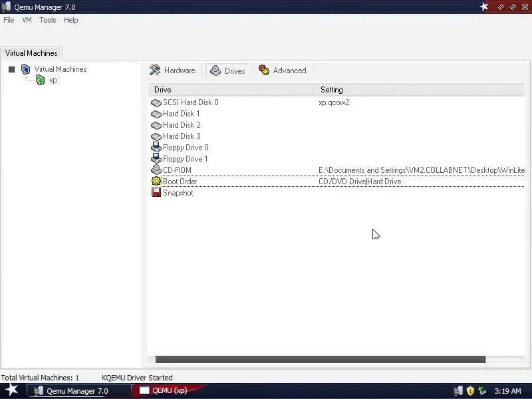This screenshot has width=532, height=399.
Task: Select the Hard Disk 1 row
Action: tap(336, 114)
